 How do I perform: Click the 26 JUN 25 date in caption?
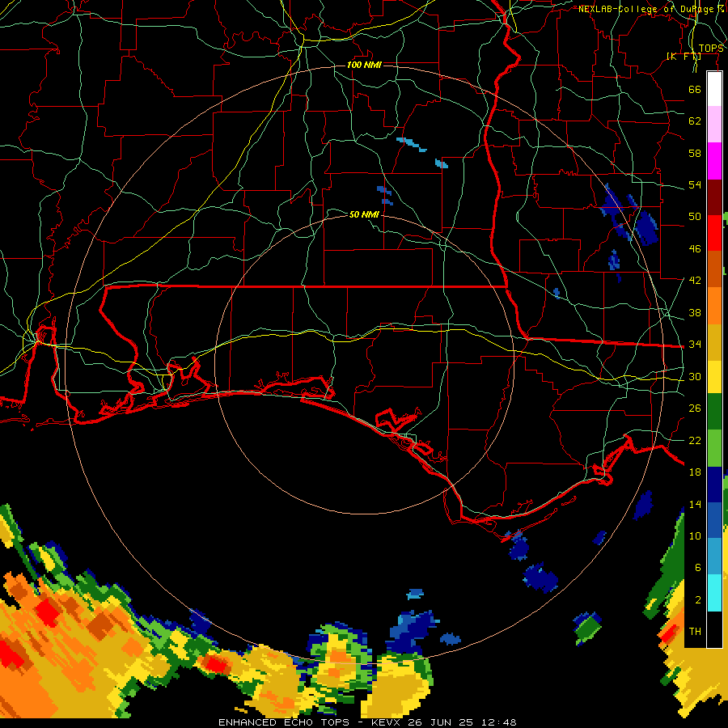[442, 722]
